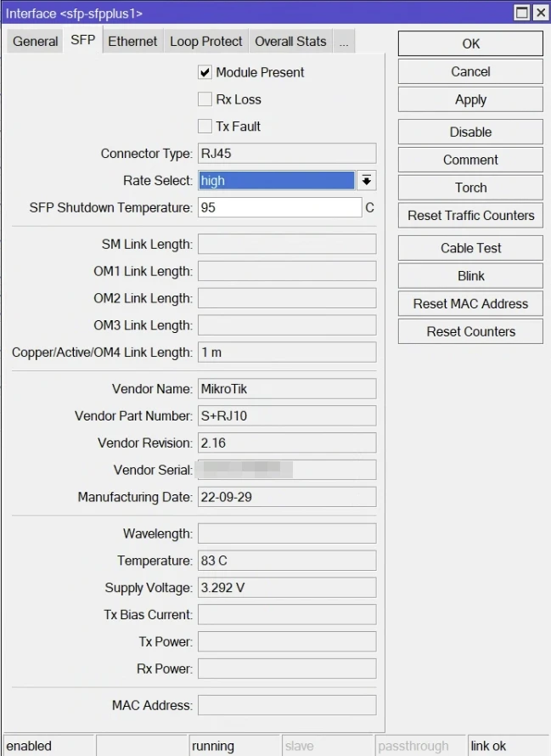Switch to the General tab
The image size is (551, 756).
[34, 41]
